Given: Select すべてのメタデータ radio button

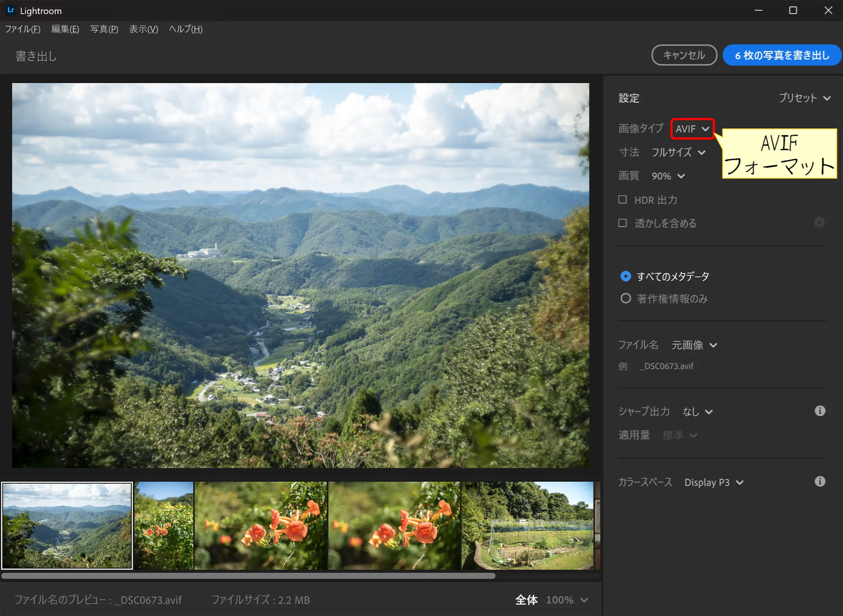Looking at the screenshot, I should pyautogui.click(x=625, y=276).
